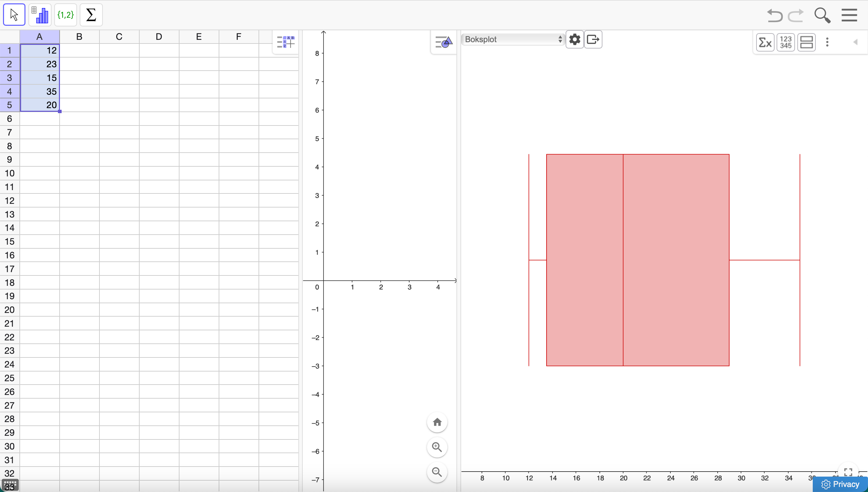Toggle second plot panel
The height and width of the screenshot is (492, 868).
[806, 43]
